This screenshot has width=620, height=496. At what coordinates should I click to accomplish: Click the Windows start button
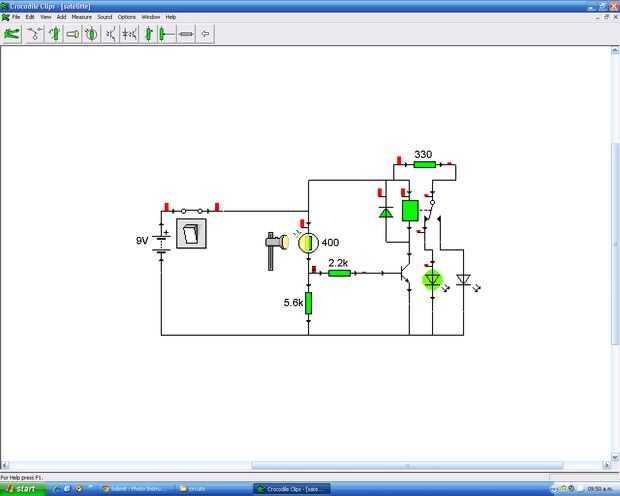(23, 489)
